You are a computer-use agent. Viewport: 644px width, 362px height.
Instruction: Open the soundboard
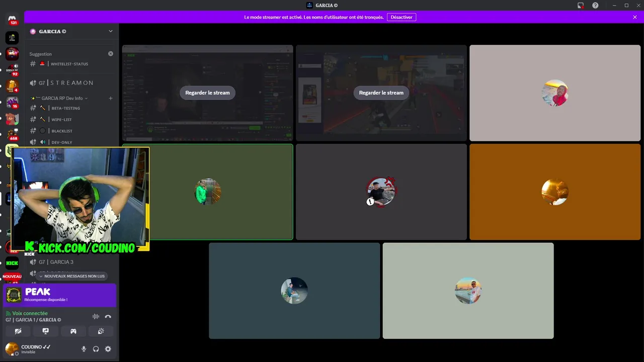(x=101, y=331)
